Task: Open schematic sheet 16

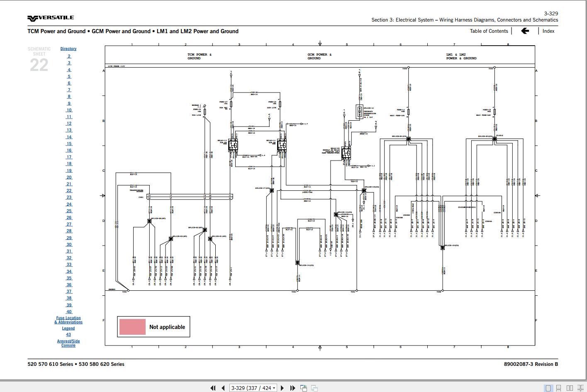Action: (69, 150)
